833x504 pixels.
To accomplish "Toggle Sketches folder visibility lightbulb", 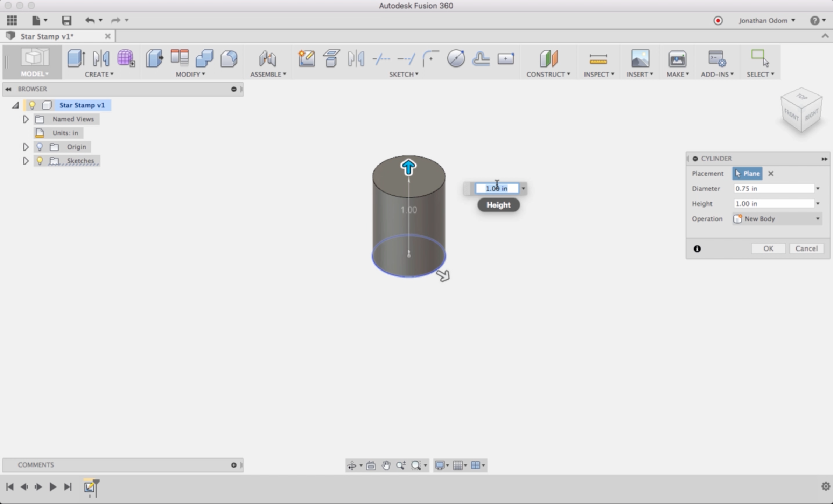I will click(40, 161).
